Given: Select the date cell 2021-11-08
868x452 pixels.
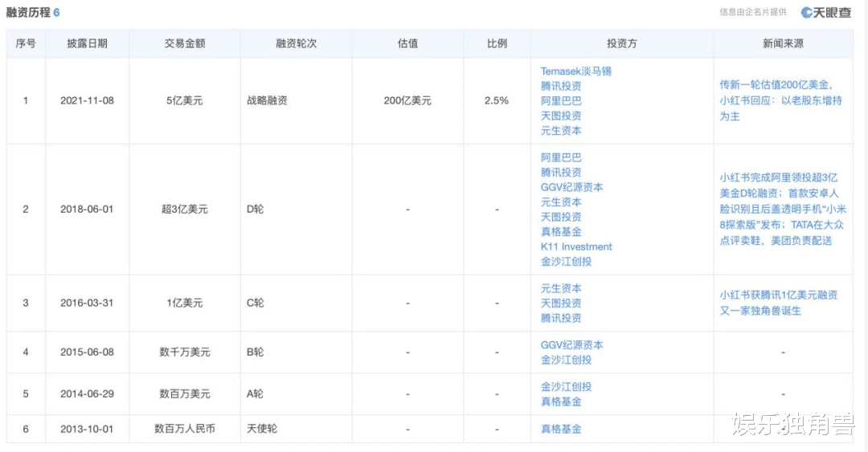Looking at the screenshot, I should coord(87,100).
